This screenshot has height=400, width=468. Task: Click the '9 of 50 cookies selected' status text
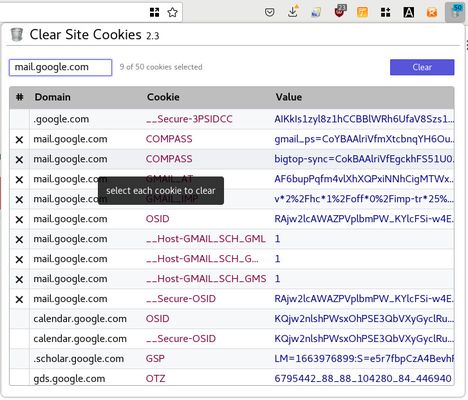point(161,67)
